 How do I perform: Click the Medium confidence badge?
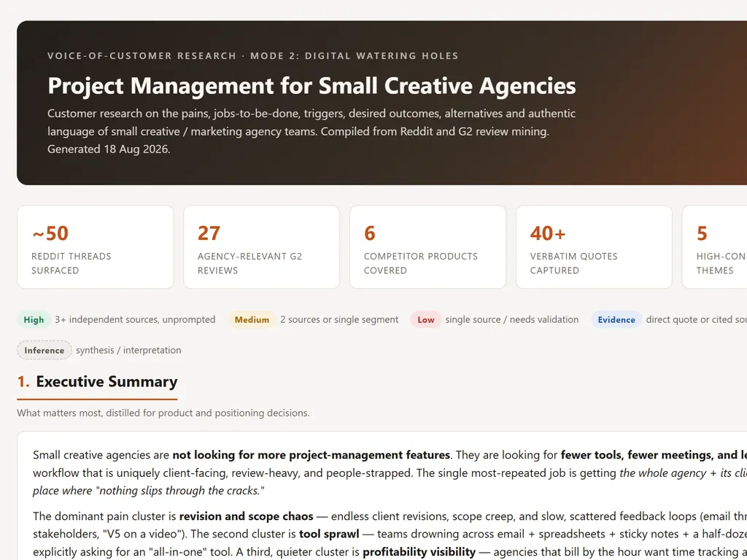point(252,319)
